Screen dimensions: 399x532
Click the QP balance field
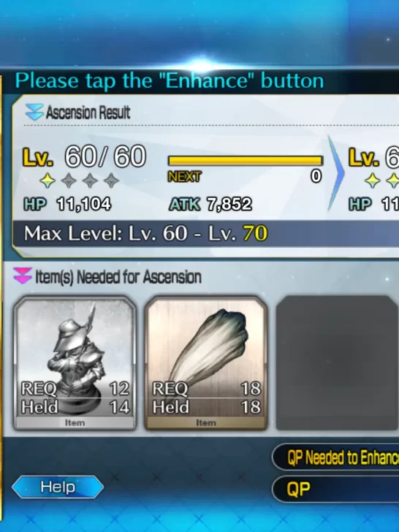click(335, 489)
